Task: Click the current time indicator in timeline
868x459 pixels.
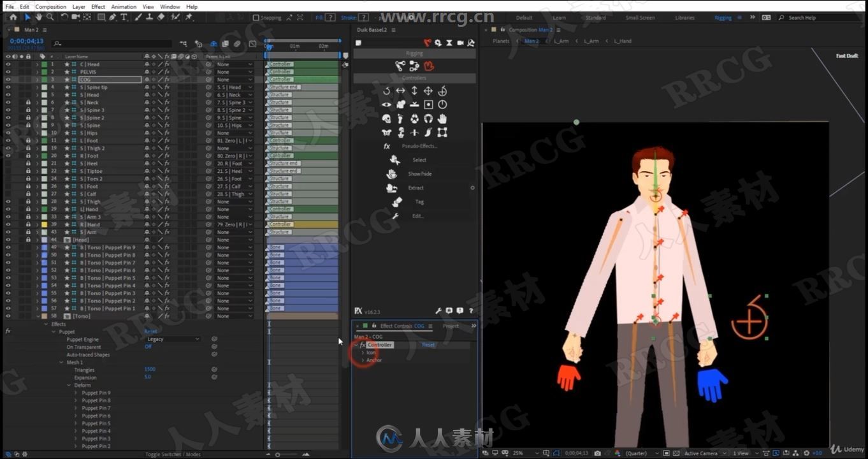Action: tap(269, 47)
